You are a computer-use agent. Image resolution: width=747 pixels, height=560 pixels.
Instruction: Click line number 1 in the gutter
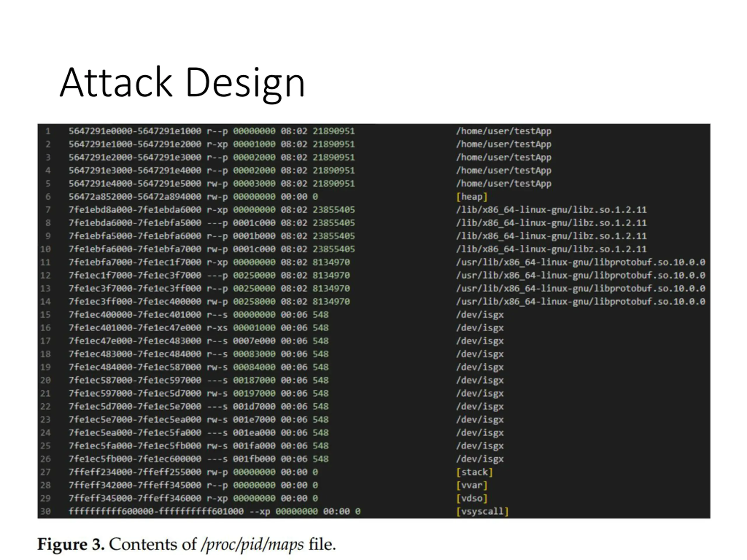click(x=48, y=131)
